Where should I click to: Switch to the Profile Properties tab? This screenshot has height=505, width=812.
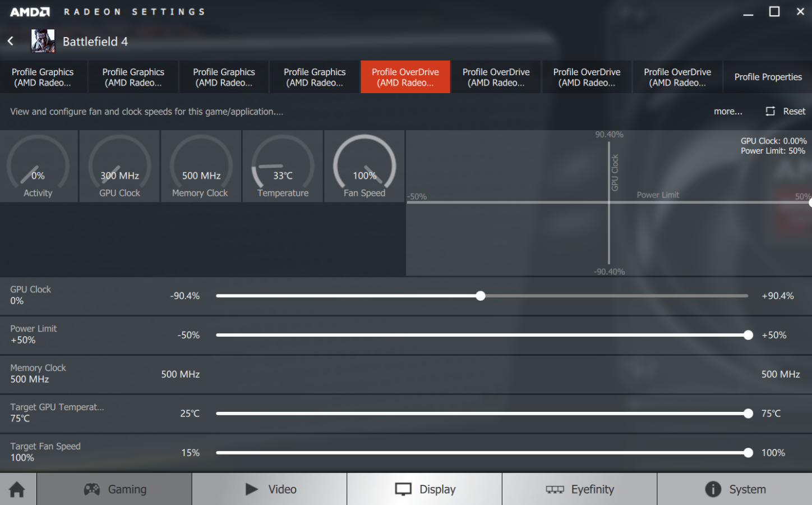(x=768, y=77)
